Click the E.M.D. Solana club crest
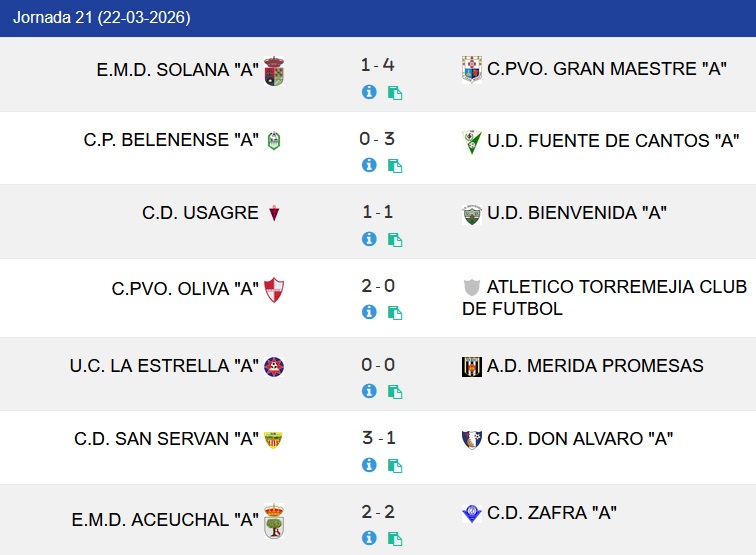This screenshot has height=555, width=756. (x=274, y=72)
